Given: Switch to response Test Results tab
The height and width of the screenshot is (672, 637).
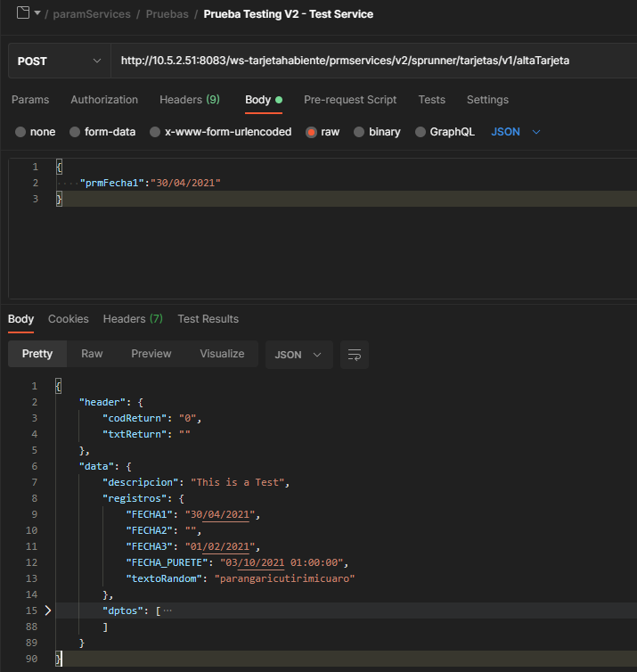Looking at the screenshot, I should 208,319.
